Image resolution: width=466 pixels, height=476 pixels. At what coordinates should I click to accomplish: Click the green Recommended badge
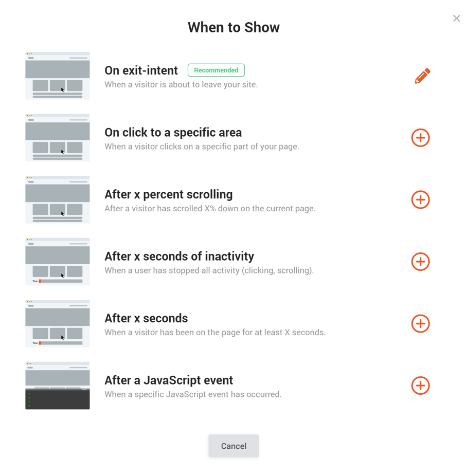(216, 70)
